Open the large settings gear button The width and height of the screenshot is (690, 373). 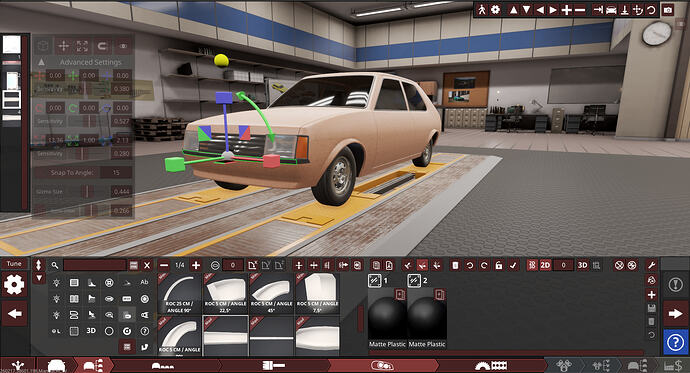(14, 285)
